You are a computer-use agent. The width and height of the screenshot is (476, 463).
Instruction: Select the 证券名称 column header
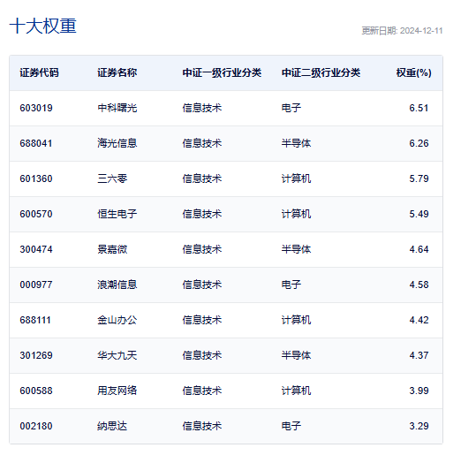(x=117, y=73)
